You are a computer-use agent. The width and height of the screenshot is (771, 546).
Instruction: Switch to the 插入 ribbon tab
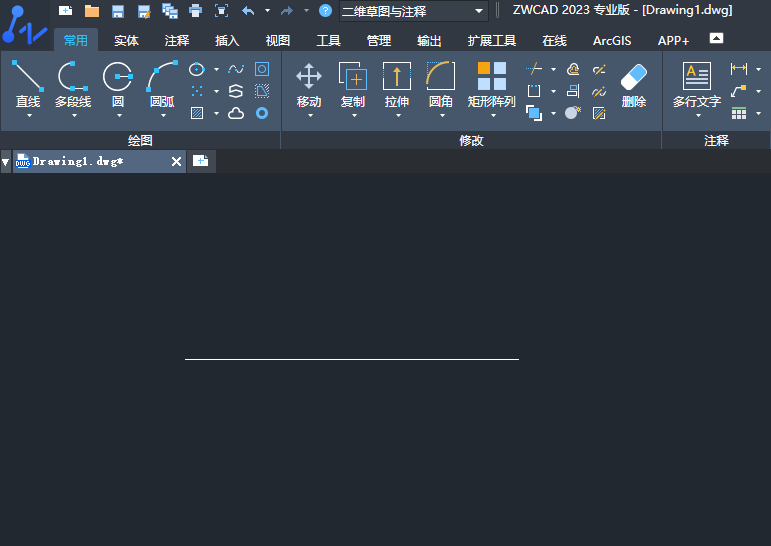pyautogui.click(x=227, y=40)
